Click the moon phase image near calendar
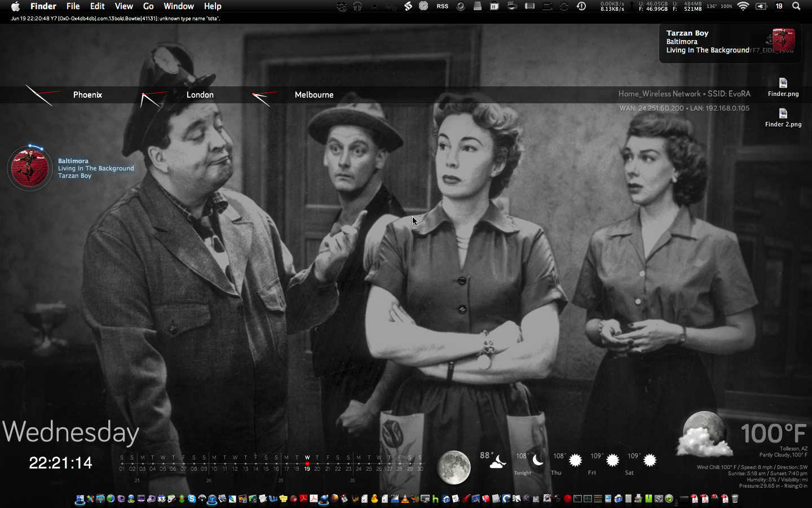 point(454,467)
